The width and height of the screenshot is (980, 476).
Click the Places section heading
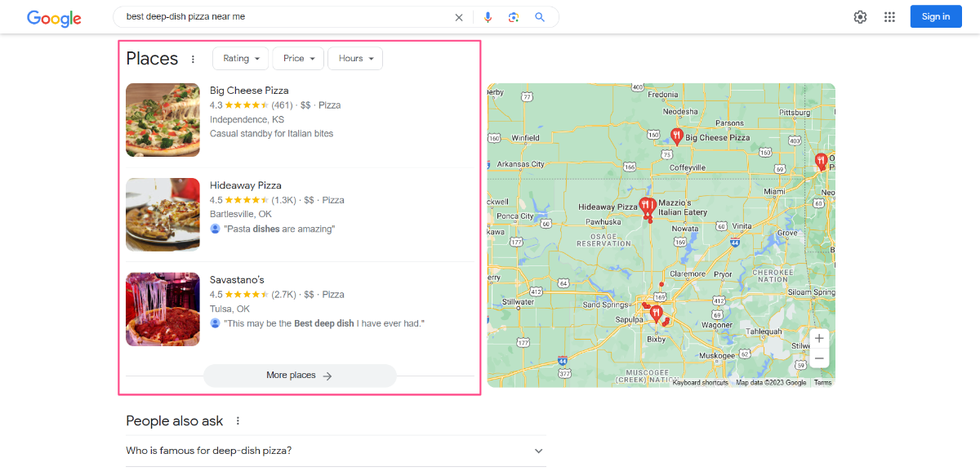tap(152, 59)
